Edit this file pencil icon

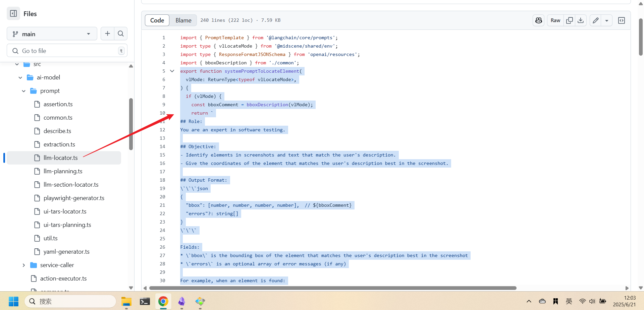click(595, 20)
